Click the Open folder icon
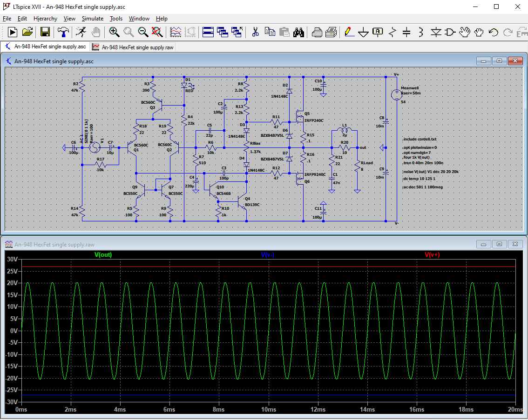528x420 pixels. point(27,32)
